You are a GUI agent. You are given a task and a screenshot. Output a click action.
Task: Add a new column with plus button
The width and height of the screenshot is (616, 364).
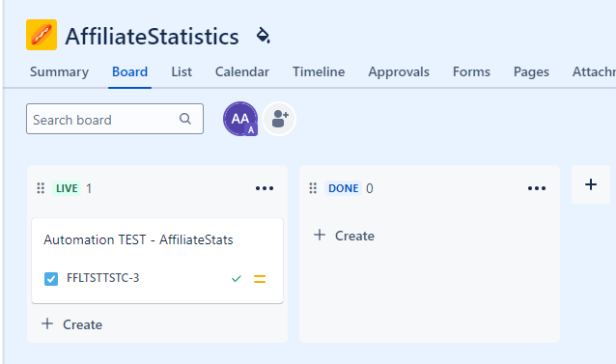[591, 184]
